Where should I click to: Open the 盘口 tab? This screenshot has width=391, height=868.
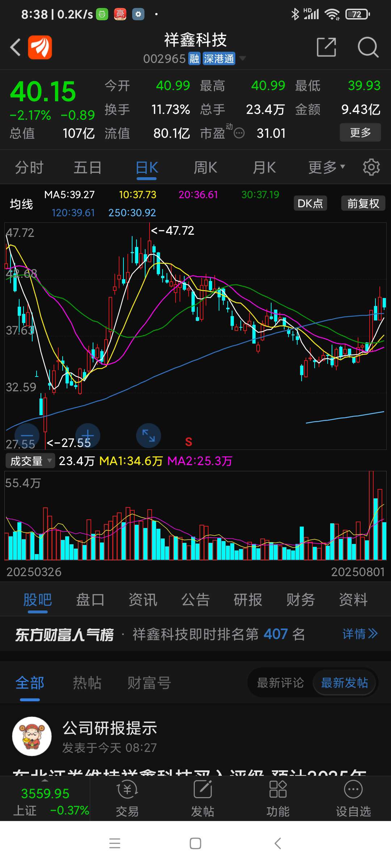click(90, 600)
